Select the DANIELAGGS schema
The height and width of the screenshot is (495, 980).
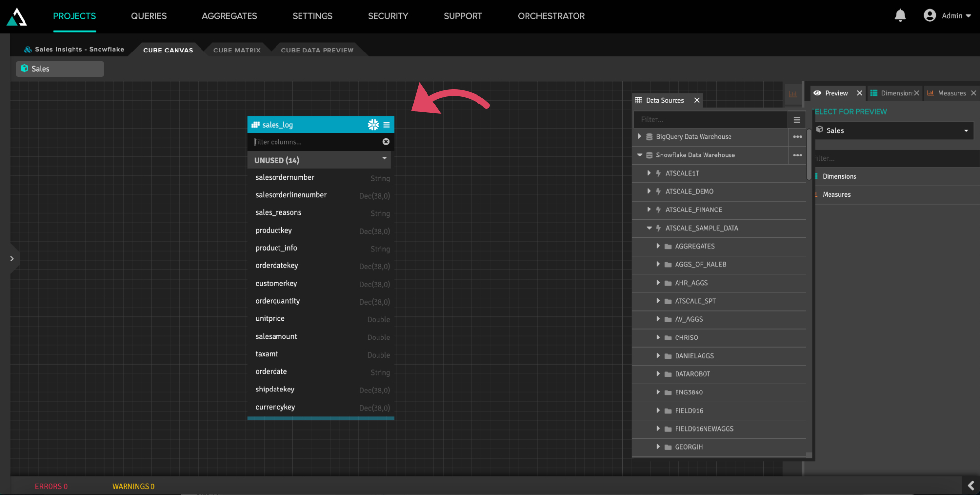[694, 356]
